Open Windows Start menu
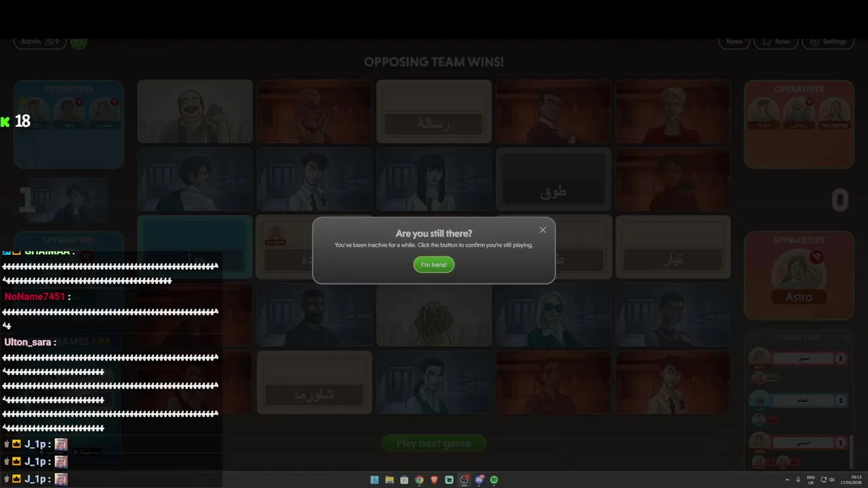The width and height of the screenshot is (868, 488). tap(374, 480)
